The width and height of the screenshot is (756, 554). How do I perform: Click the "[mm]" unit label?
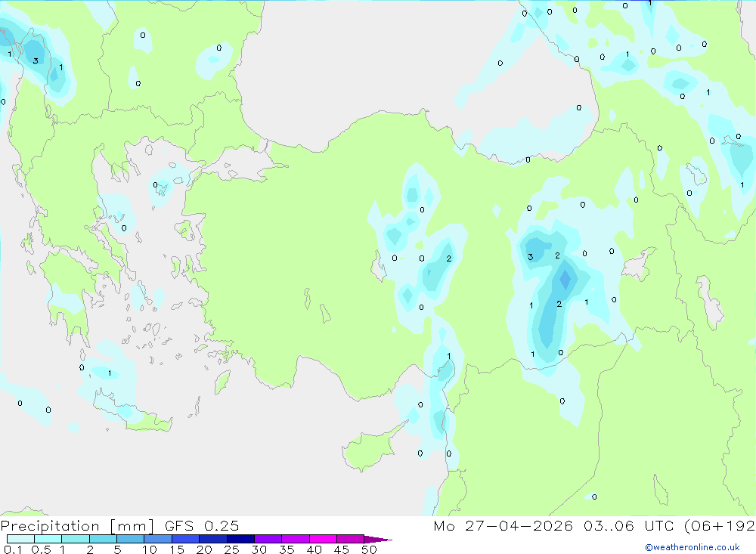coord(132,526)
